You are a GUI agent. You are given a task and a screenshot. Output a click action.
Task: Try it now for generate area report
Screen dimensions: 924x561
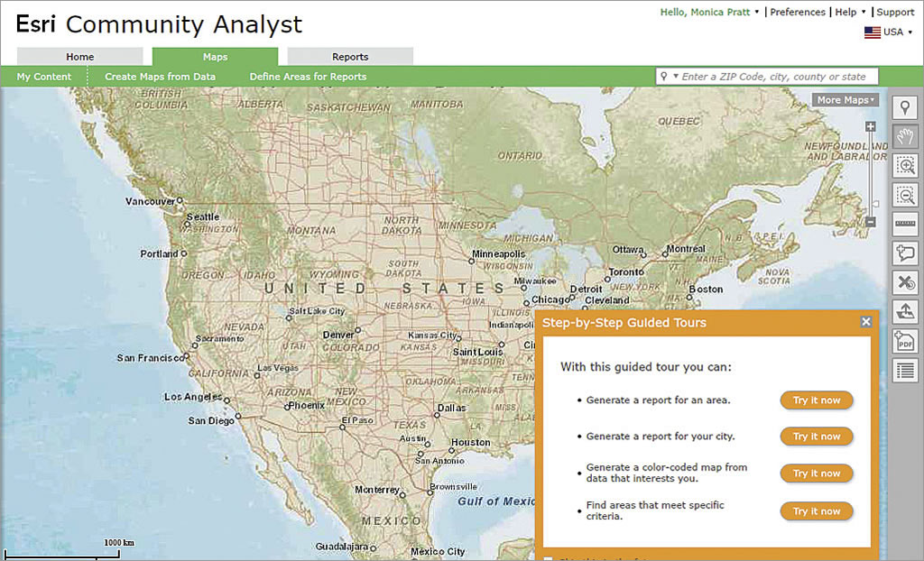[x=816, y=400]
